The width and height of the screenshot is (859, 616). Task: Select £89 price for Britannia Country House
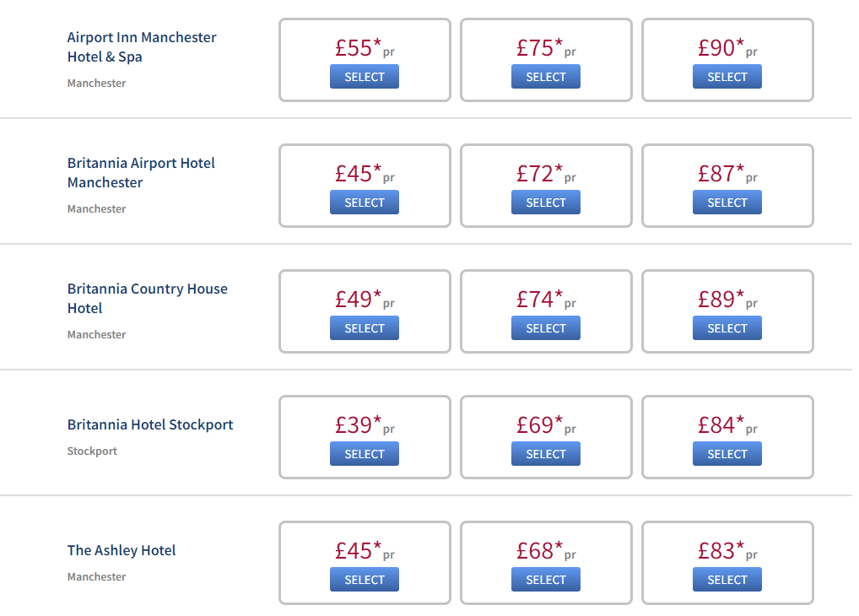coord(727,328)
